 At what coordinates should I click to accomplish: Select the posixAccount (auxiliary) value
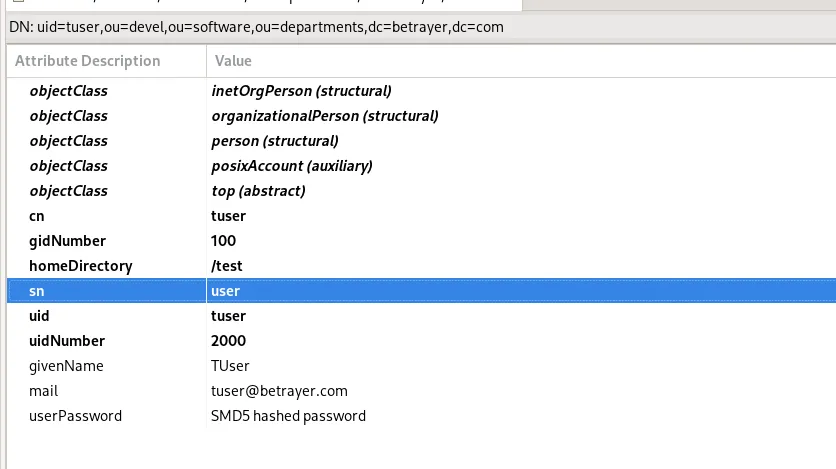[x=292, y=166]
